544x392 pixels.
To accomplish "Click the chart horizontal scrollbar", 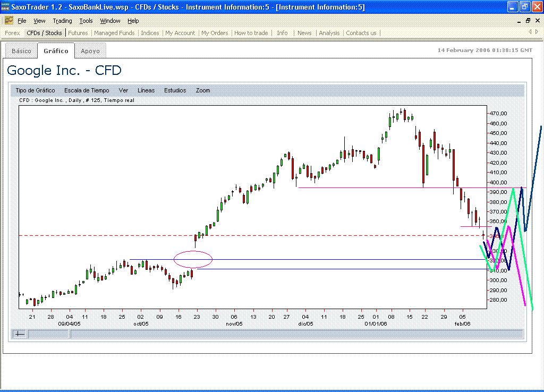I will pos(296,334).
